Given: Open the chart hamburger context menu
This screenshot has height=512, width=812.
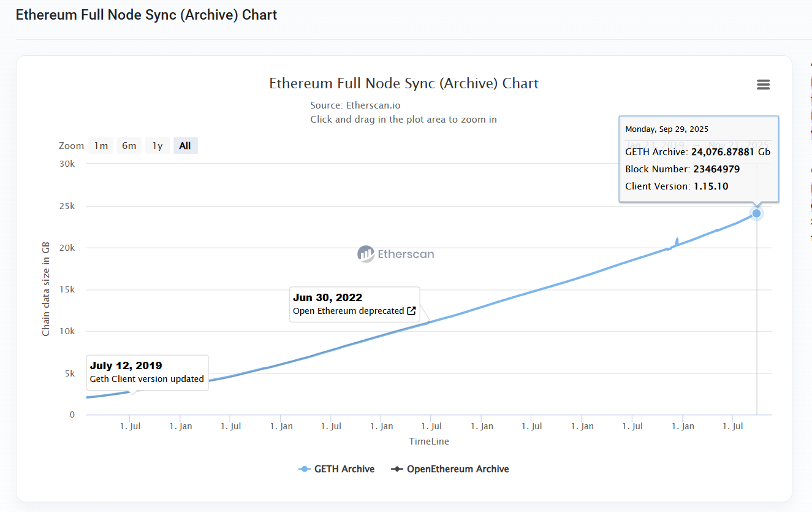Looking at the screenshot, I should click(x=763, y=85).
